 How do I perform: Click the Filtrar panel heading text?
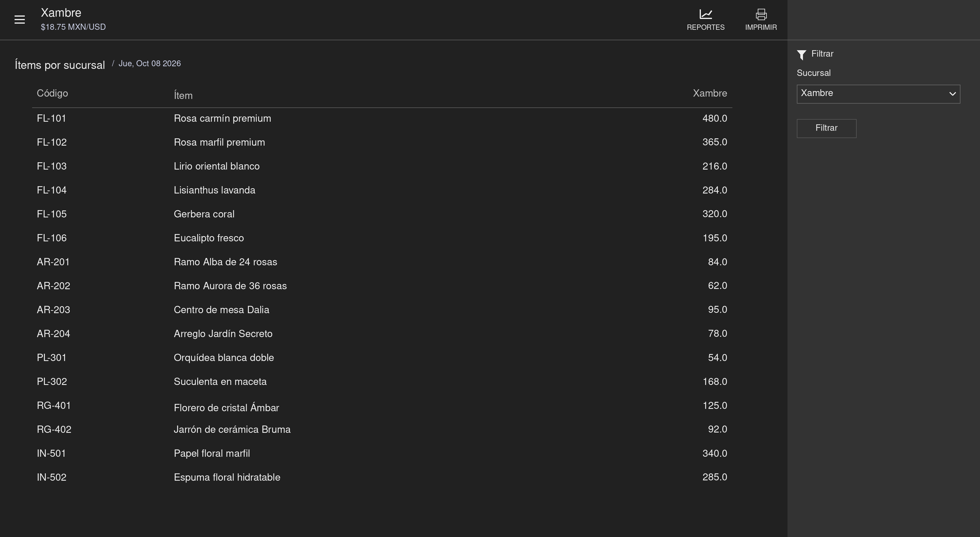coord(822,54)
